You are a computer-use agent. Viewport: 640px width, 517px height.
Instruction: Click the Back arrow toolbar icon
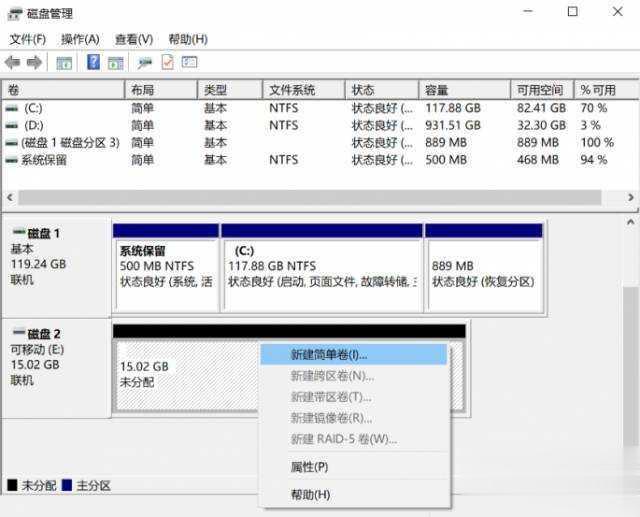pyautogui.click(x=12, y=62)
